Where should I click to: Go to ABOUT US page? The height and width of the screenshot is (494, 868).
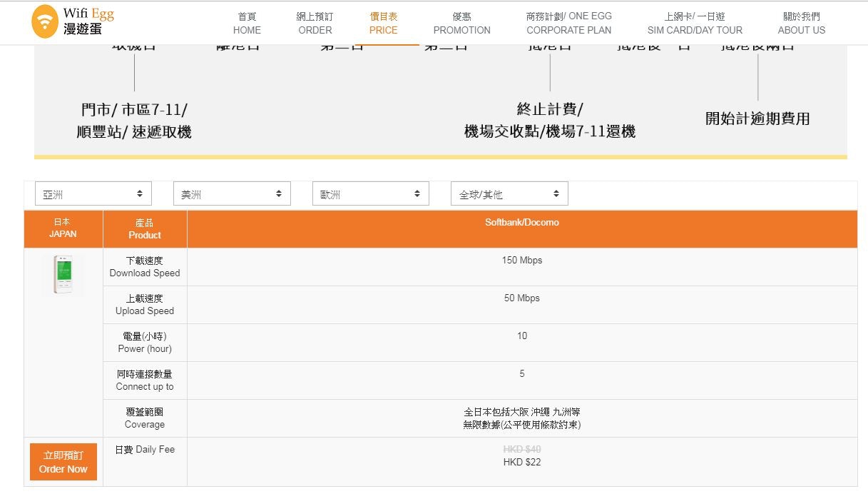pyautogui.click(x=802, y=23)
